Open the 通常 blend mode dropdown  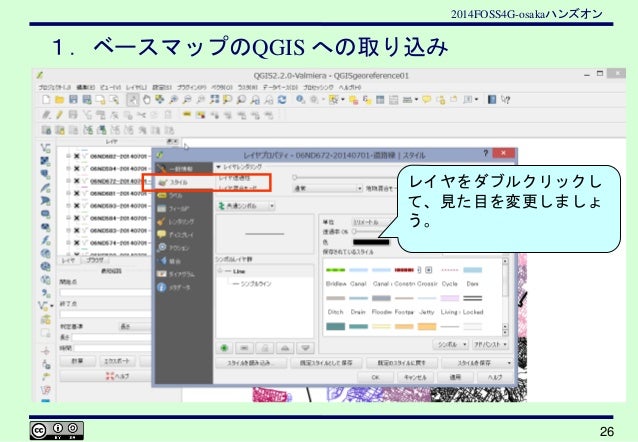pyautogui.click(x=328, y=188)
